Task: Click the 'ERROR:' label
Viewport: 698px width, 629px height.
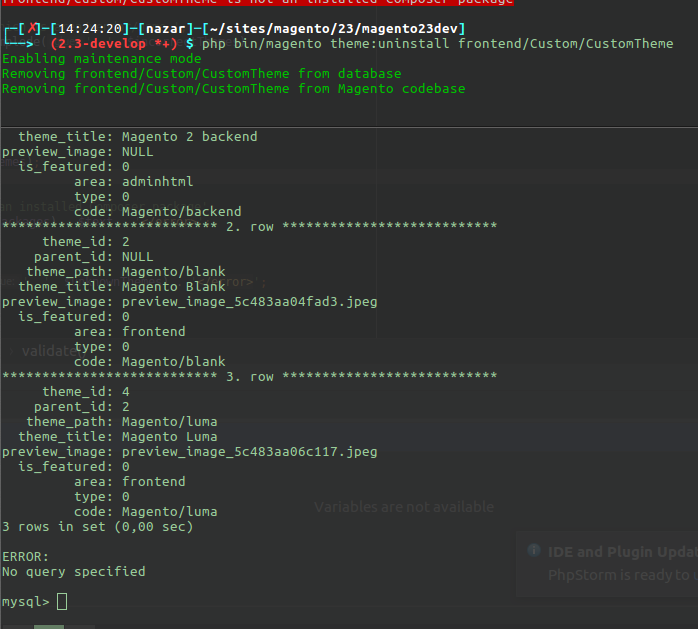Action: (x=25, y=557)
